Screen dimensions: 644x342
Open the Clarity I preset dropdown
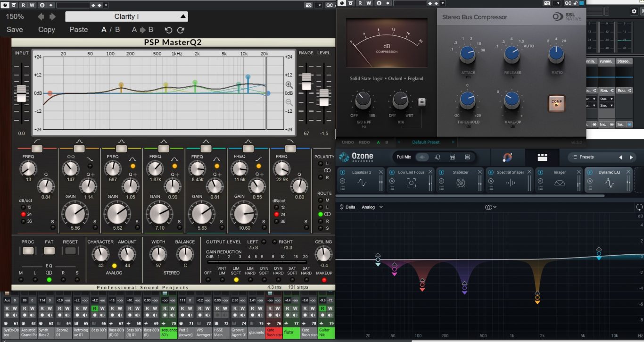pyautogui.click(x=126, y=17)
